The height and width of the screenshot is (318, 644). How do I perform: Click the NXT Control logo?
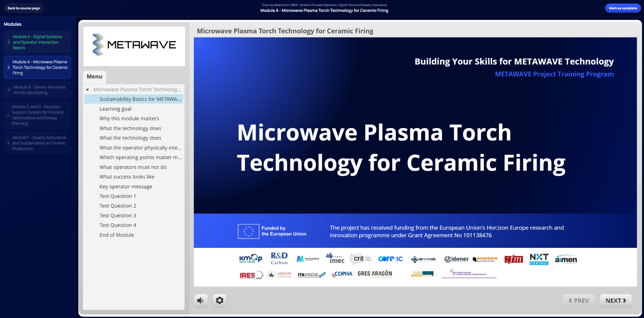pos(539,259)
